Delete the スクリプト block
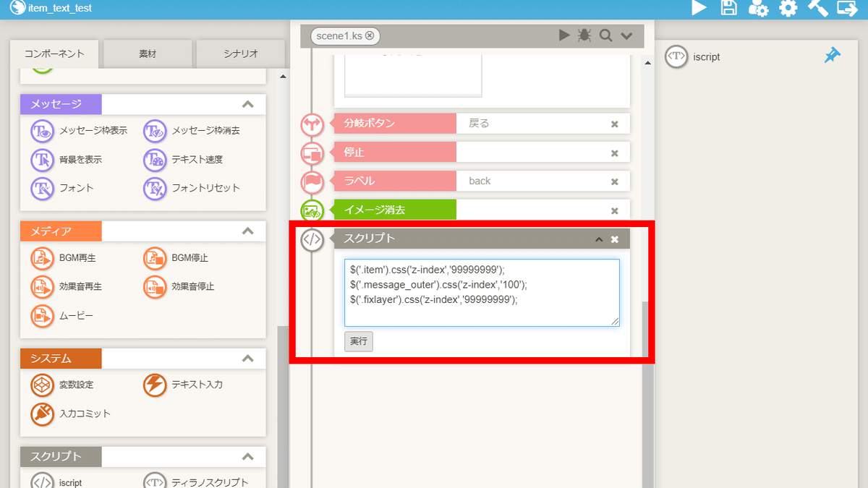Viewport: 868px width, 488px height. point(615,239)
